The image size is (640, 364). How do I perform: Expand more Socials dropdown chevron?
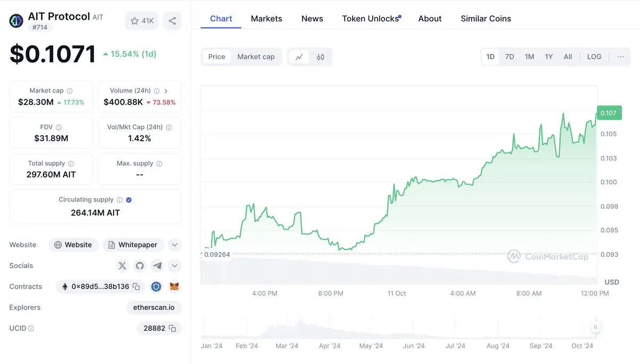click(174, 265)
